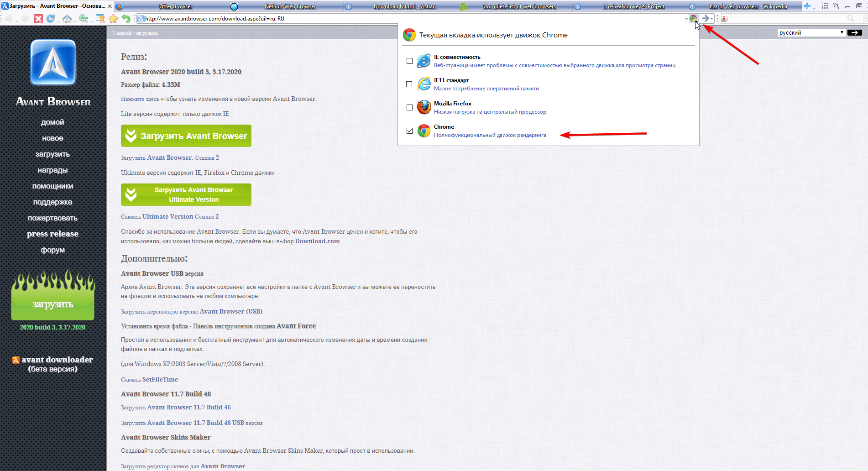Add a new tab with the plus icon

(807, 6)
